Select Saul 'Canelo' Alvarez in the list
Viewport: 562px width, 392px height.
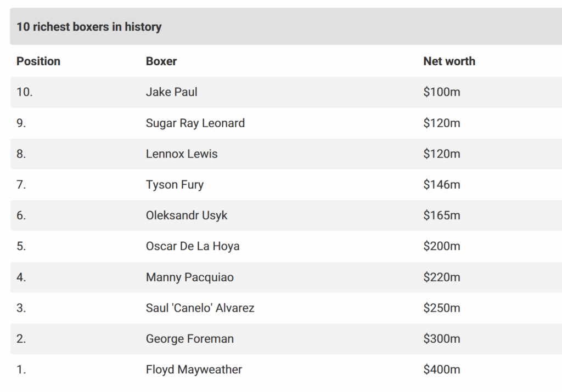point(200,308)
